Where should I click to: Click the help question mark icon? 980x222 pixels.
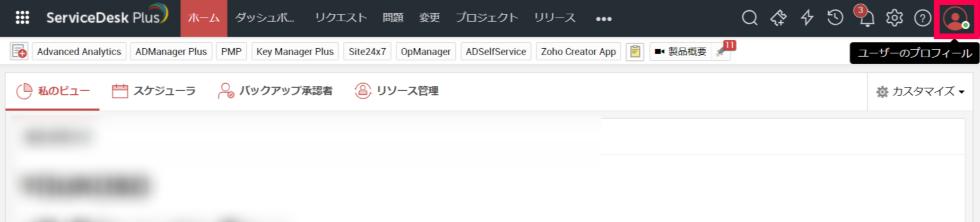click(922, 18)
